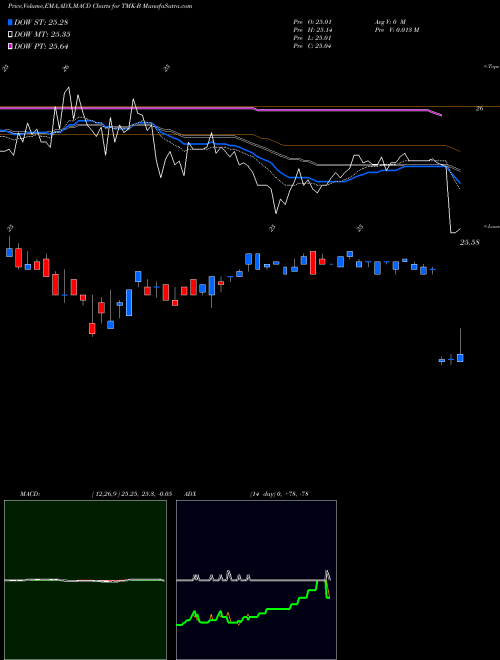The height and width of the screenshot is (660, 500).
Task: Click the blue DOW ST legend swatch
Action: [10, 22]
